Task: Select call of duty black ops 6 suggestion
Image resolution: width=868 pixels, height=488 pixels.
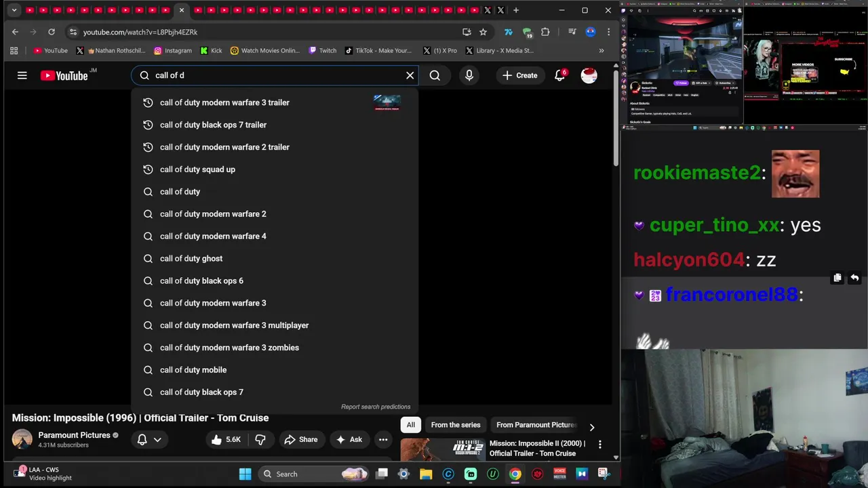Action: tap(275, 281)
